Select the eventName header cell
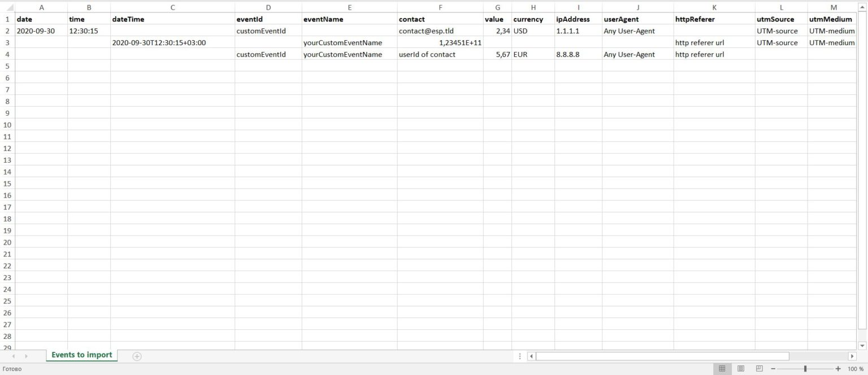The width and height of the screenshot is (868, 375). point(349,19)
